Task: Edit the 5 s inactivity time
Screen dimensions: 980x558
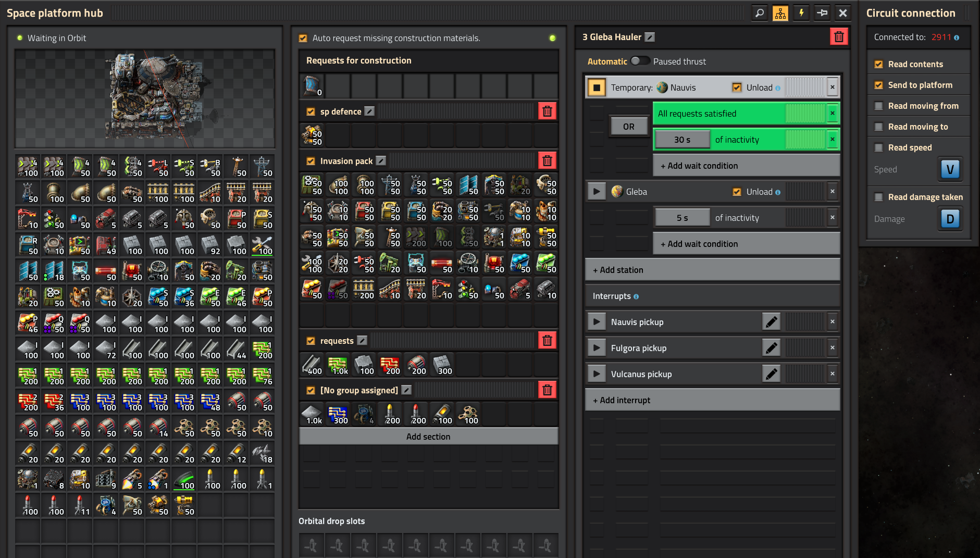Action: pyautogui.click(x=682, y=218)
